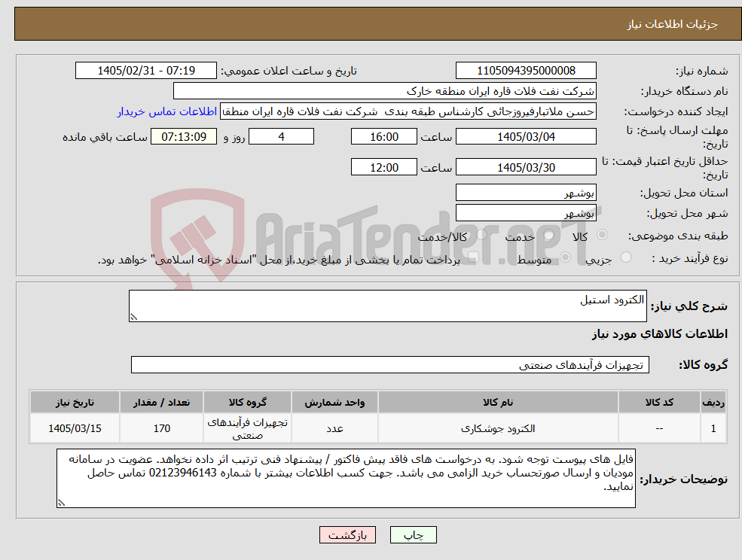Viewport: 742px width, 560px height.
Task: Toggle the treasury bonds payment checkbox
Action: point(473,257)
